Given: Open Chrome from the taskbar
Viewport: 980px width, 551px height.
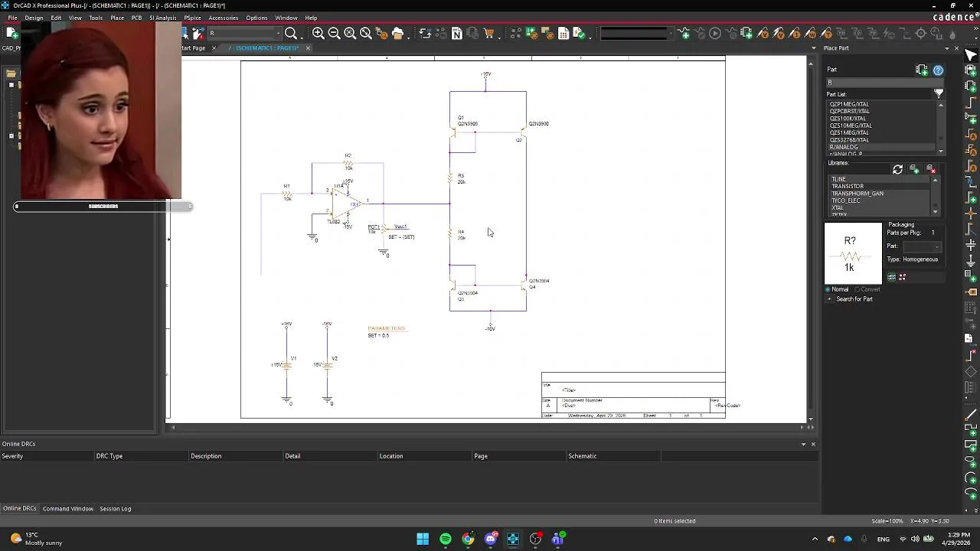Looking at the screenshot, I should pos(468,539).
